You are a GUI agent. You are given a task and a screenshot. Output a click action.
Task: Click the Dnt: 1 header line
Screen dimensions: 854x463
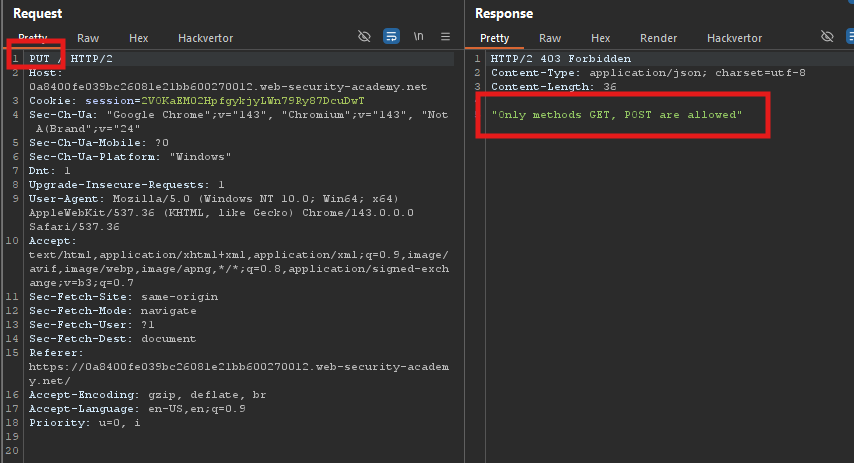point(50,171)
